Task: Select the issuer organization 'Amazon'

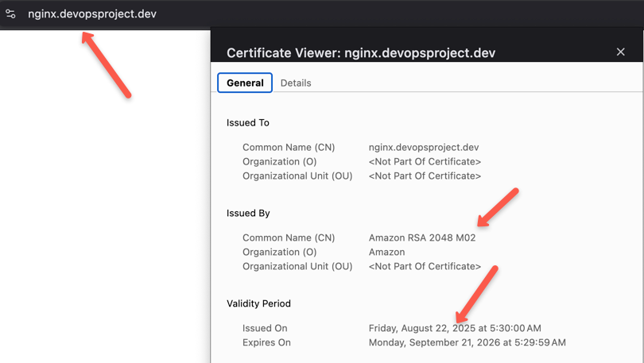Action: 386,252
